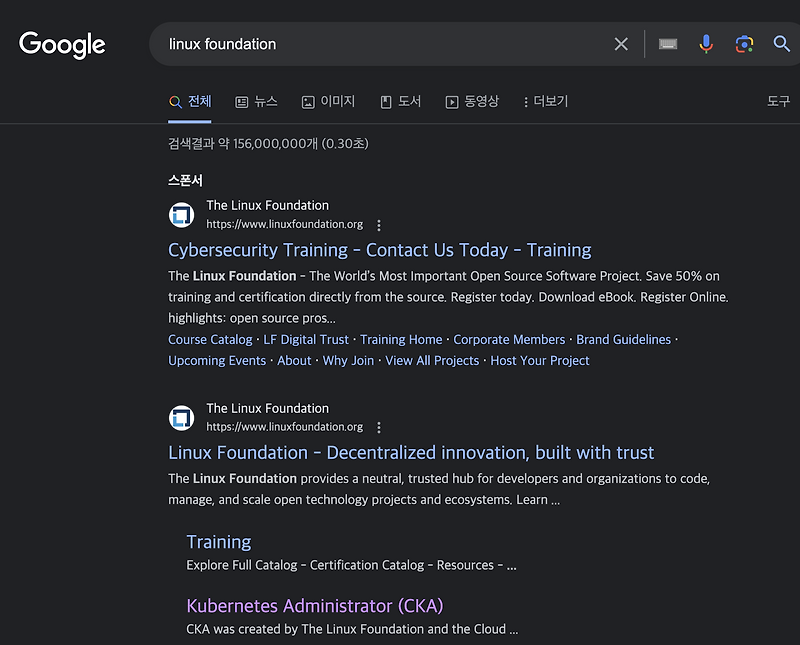This screenshot has height=645, width=800.
Task: Open the Brand Guidelines sitelink
Action: pyautogui.click(x=623, y=339)
